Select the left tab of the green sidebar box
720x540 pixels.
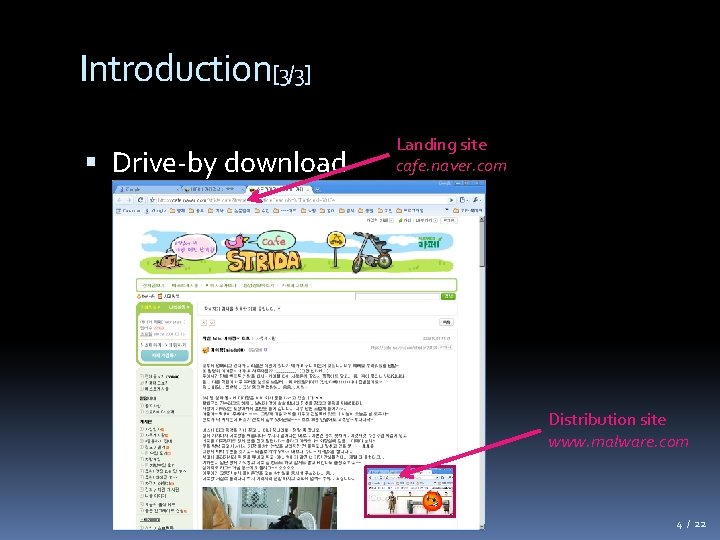click(x=151, y=307)
